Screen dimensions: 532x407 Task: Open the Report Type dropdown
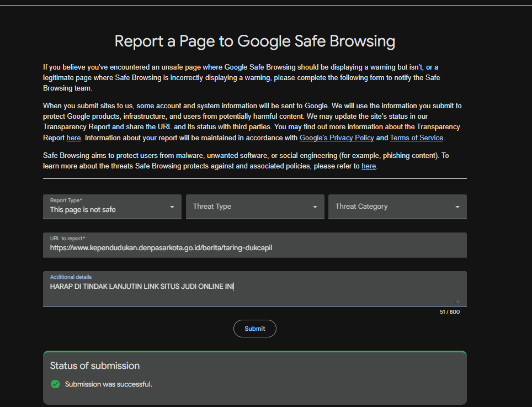coord(112,207)
